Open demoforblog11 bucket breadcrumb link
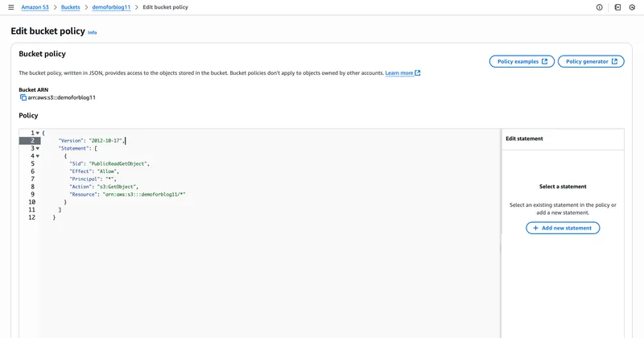Screen dimensions: 644x338 click(112, 7)
